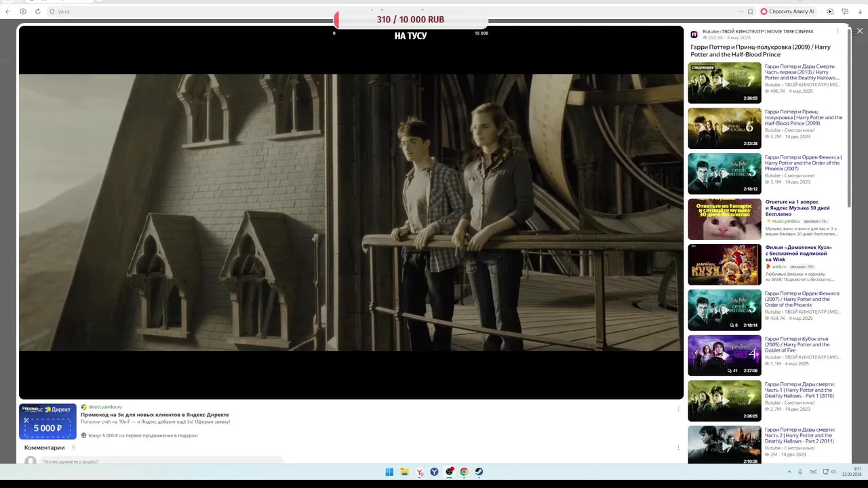Click "Промокод на 5к для новых клиентов" headline
The image size is (868, 488).
pyautogui.click(x=155, y=415)
